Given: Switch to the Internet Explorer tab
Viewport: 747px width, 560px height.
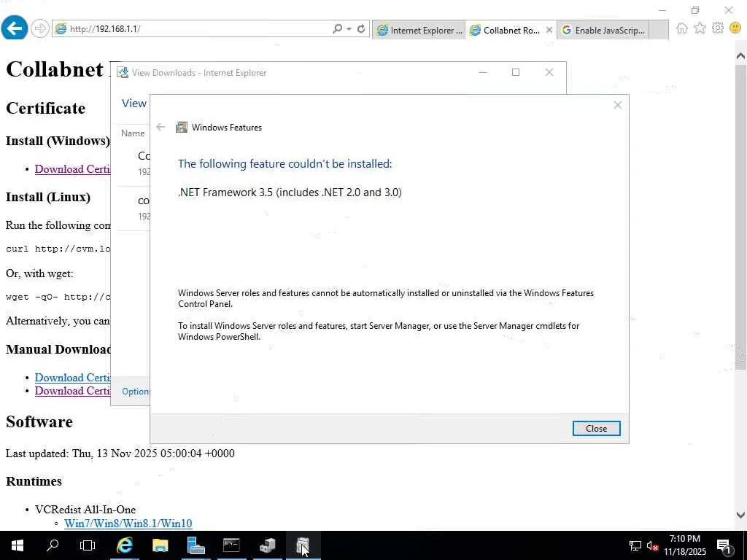Looking at the screenshot, I should coord(419,30).
